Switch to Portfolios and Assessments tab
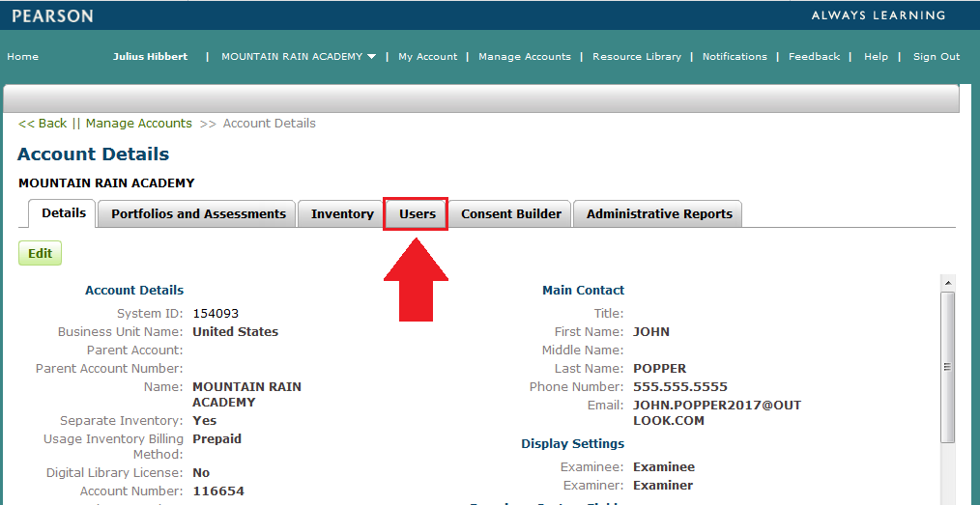 point(198,214)
